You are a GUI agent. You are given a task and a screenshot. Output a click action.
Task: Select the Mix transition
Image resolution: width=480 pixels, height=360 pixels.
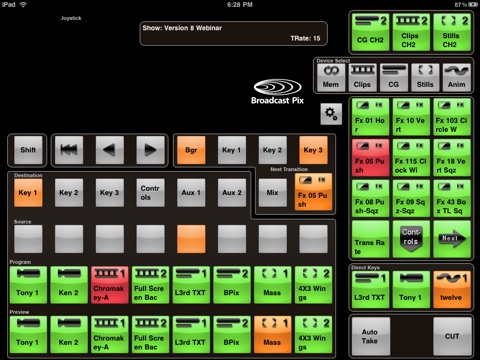(x=272, y=193)
